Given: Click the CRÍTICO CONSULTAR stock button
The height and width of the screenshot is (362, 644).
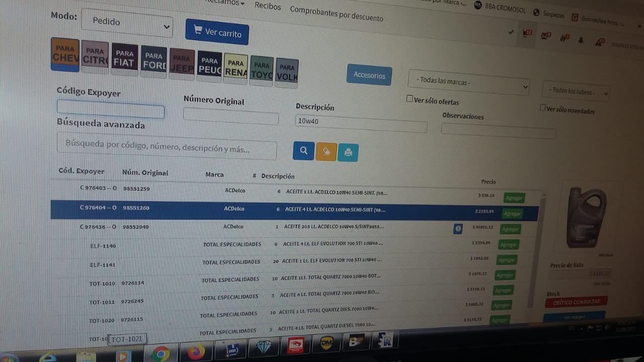Looking at the screenshot, I should click(576, 302).
